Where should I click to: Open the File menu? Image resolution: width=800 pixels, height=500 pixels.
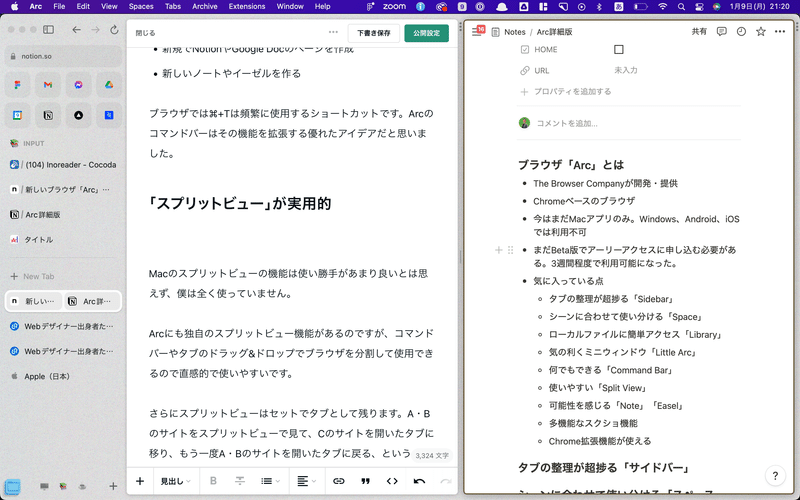tap(59, 6)
